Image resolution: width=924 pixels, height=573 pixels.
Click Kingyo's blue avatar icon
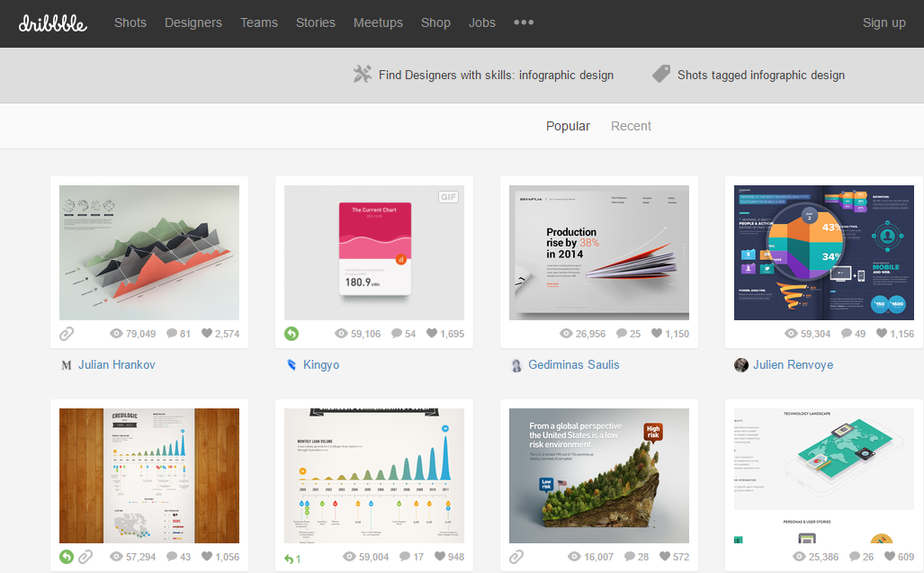(292, 365)
